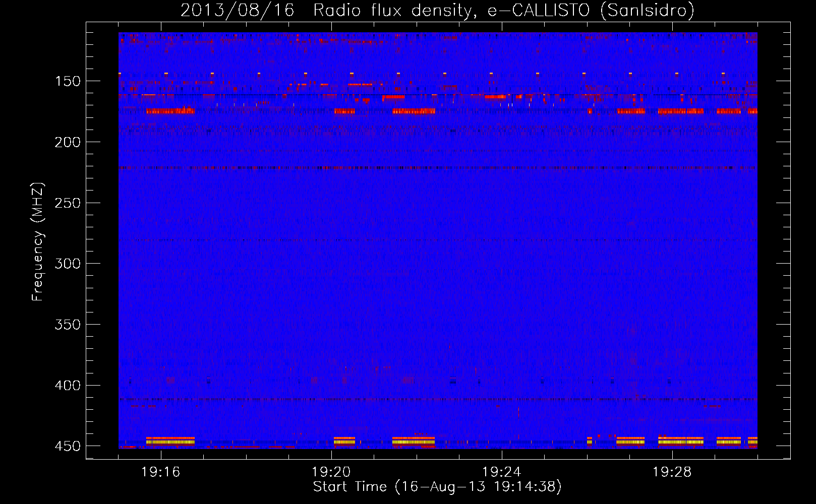
Task: Click the 19:16 time tick label
Action: [161, 472]
